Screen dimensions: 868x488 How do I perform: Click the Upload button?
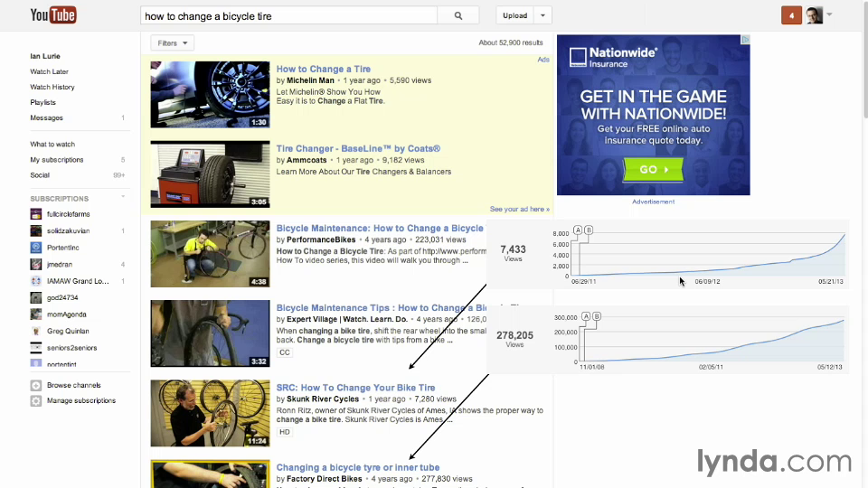514,15
